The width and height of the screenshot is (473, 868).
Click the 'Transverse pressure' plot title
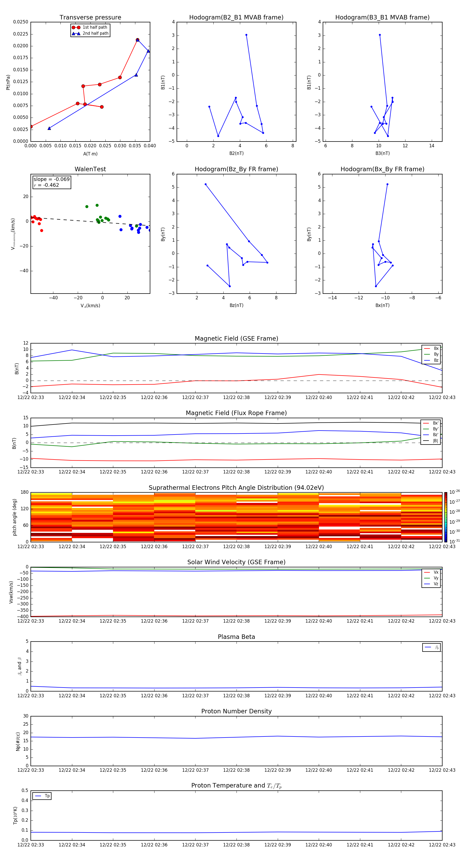tap(90, 18)
